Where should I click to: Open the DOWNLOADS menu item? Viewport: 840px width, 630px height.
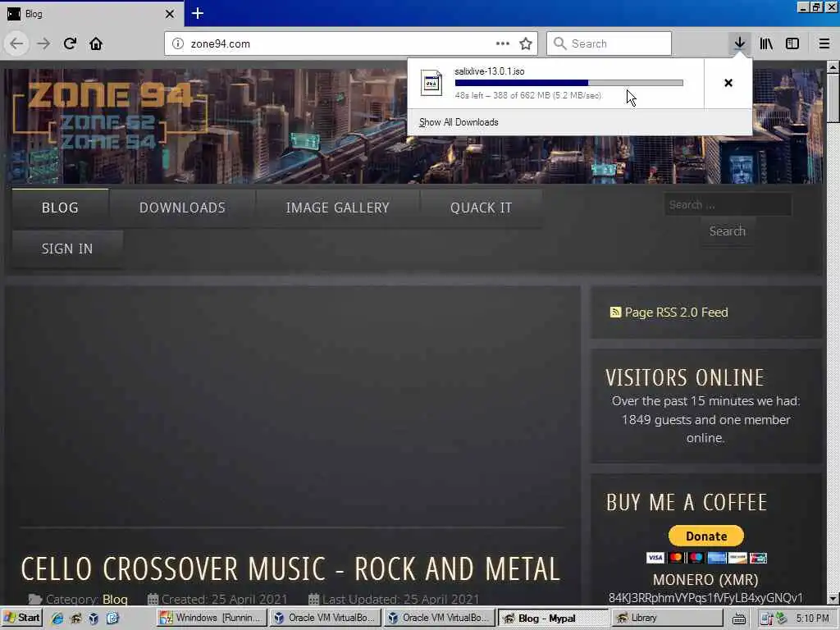tap(182, 208)
